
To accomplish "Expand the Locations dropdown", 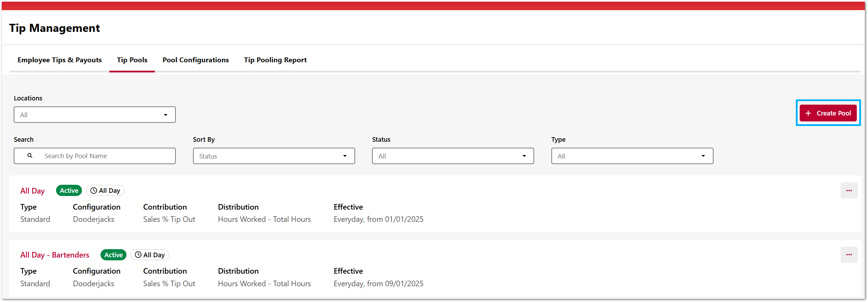I will pos(95,115).
